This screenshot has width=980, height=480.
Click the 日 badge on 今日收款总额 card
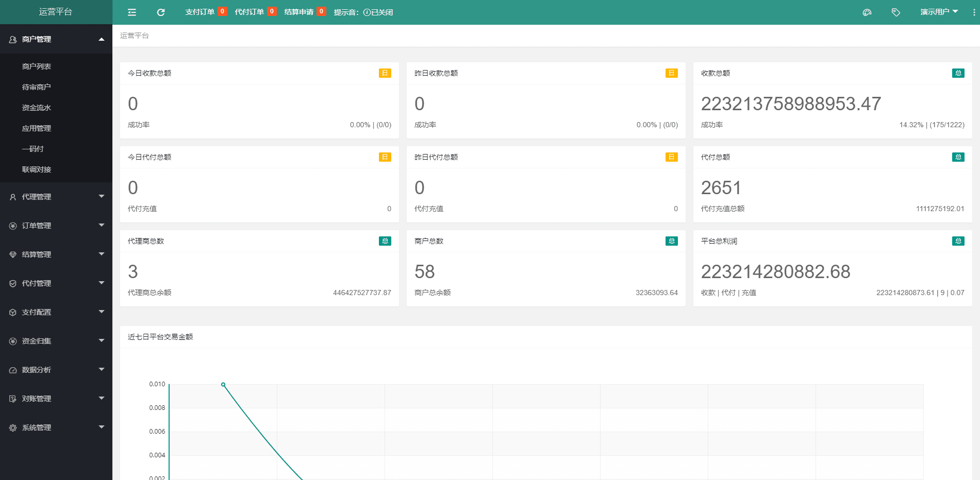tap(385, 73)
